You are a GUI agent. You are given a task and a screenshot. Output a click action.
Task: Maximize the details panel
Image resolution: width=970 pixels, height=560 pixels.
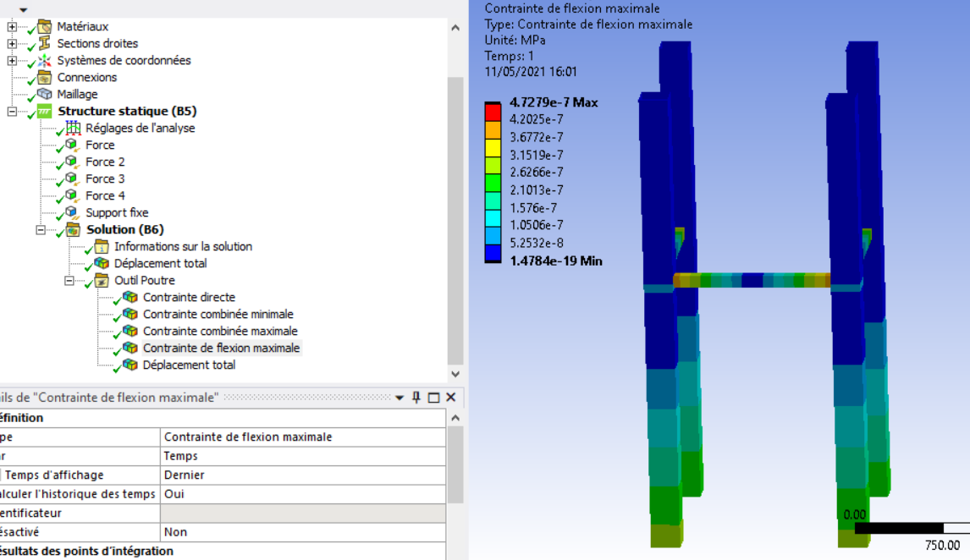click(433, 398)
